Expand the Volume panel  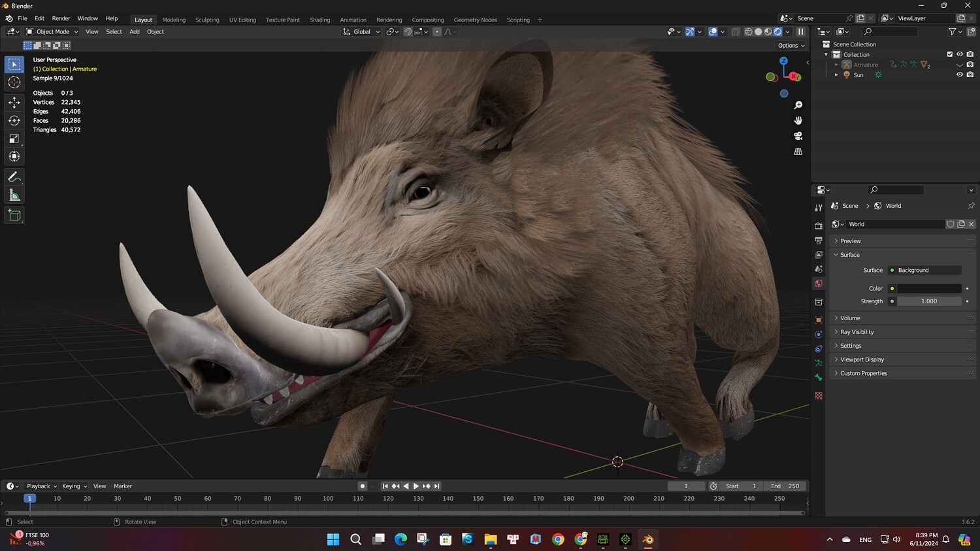click(850, 318)
